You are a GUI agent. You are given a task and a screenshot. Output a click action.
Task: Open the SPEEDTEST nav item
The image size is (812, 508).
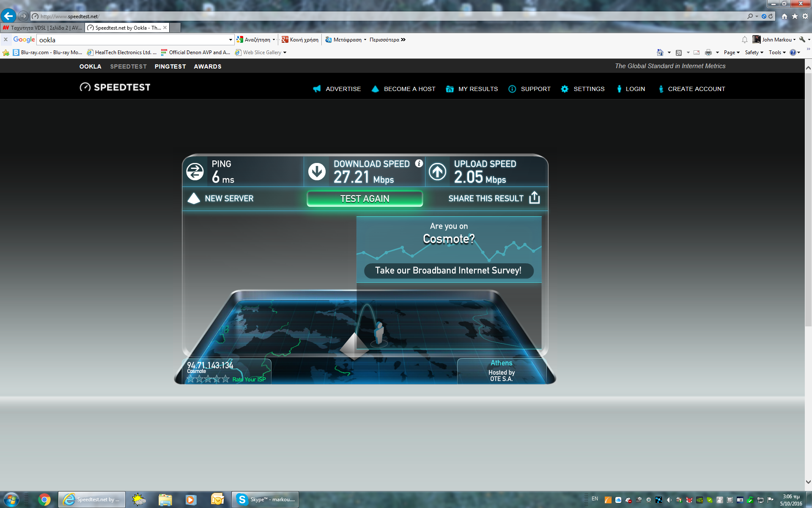(129, 66)
